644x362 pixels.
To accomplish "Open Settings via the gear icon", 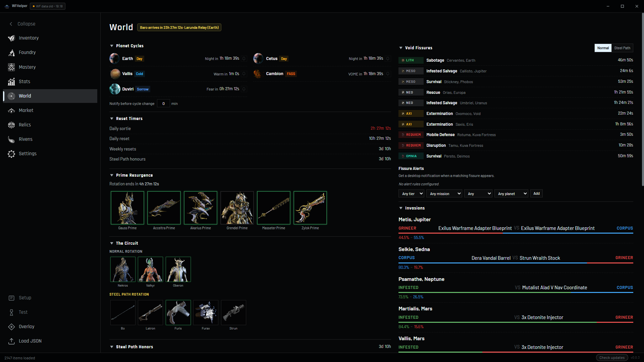I will click(x=11, y=154).
